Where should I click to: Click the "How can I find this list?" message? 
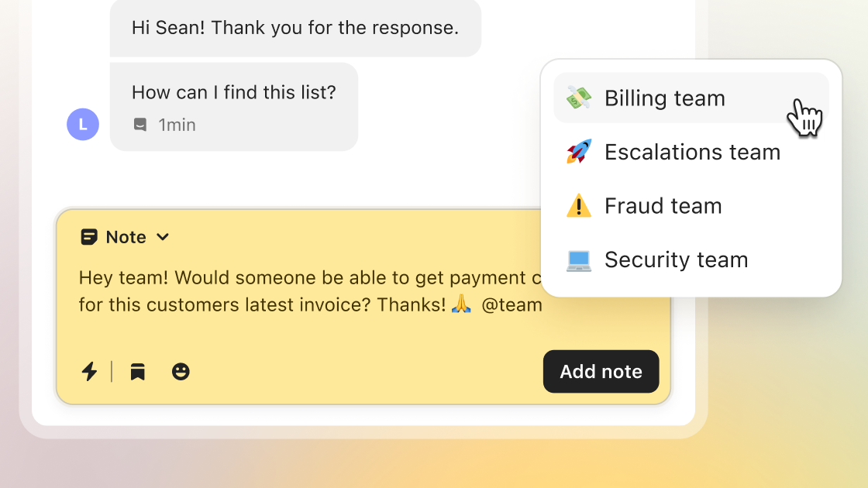(233, 93)
